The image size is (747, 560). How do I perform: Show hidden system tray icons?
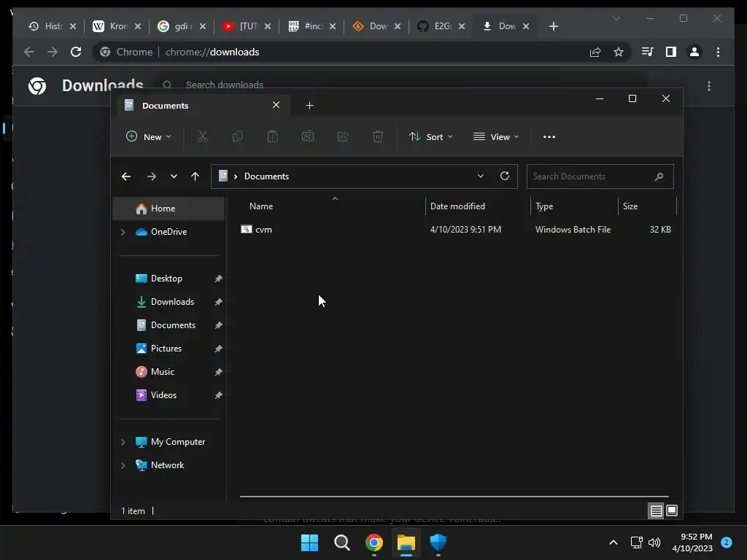(x=614, y=542)
